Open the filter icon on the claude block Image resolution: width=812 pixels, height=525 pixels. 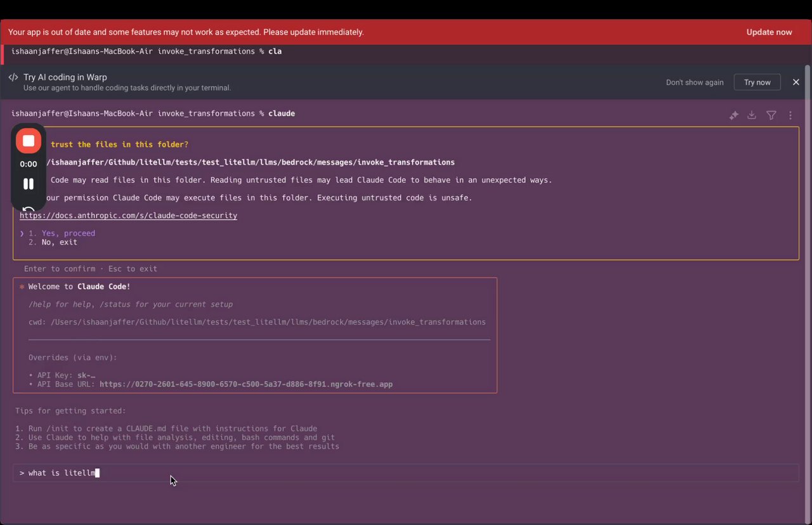point(771,115)
